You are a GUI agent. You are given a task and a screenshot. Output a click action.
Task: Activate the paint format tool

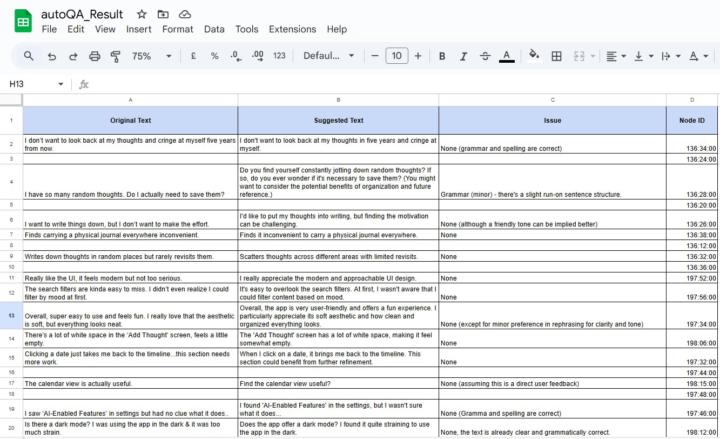tap(115, 56)
